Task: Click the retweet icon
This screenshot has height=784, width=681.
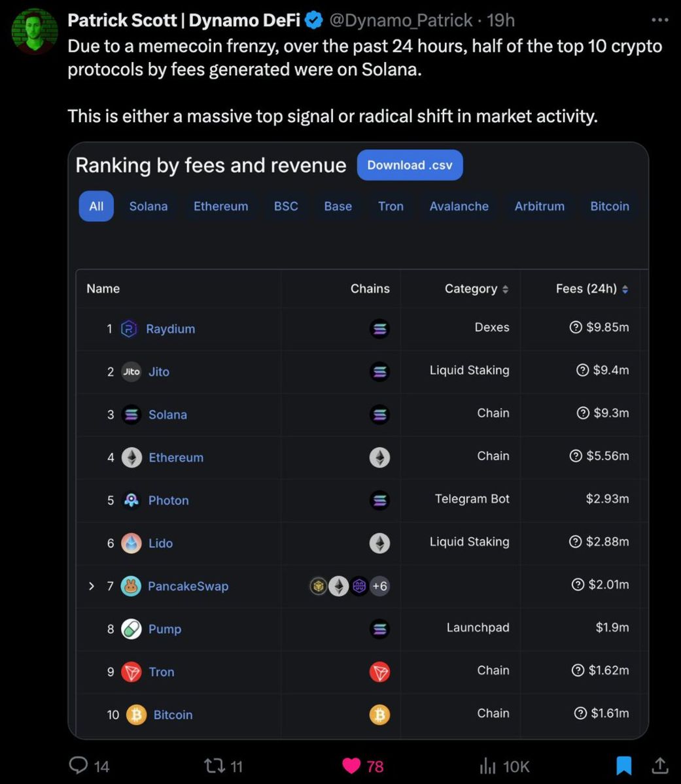Action: [x=213, y=765]
